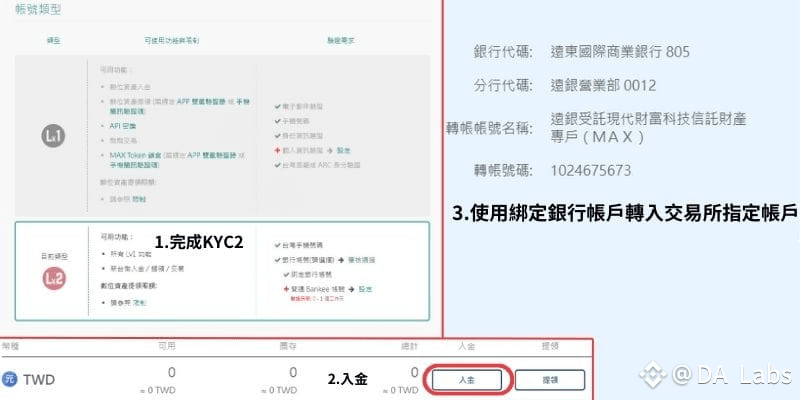Click the 凍存 column header
Screen dimensions: 800x400
coord(288,346)
